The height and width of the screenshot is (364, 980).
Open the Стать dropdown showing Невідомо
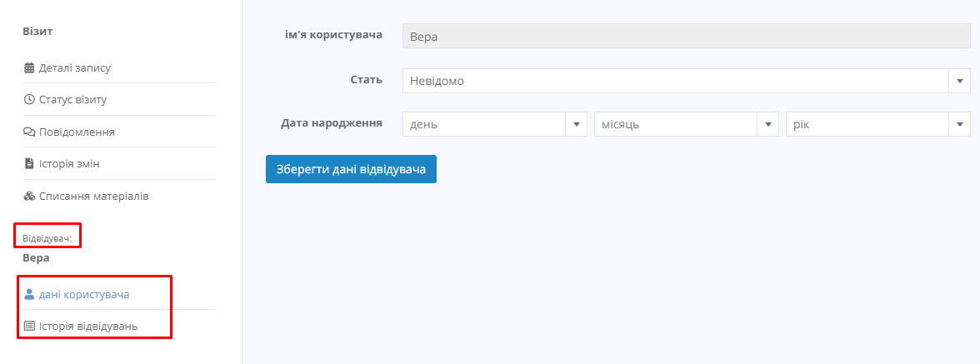(x=687, y=81)
